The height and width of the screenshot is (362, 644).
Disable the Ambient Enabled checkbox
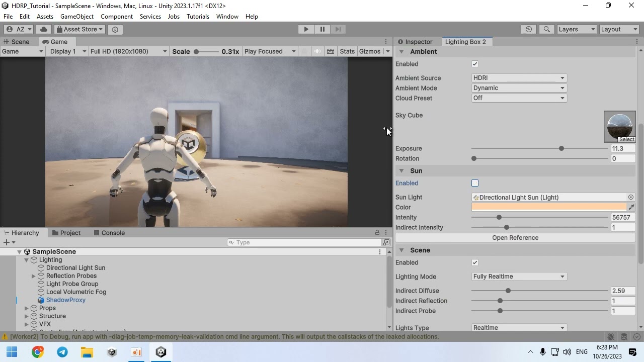point(475,64)
